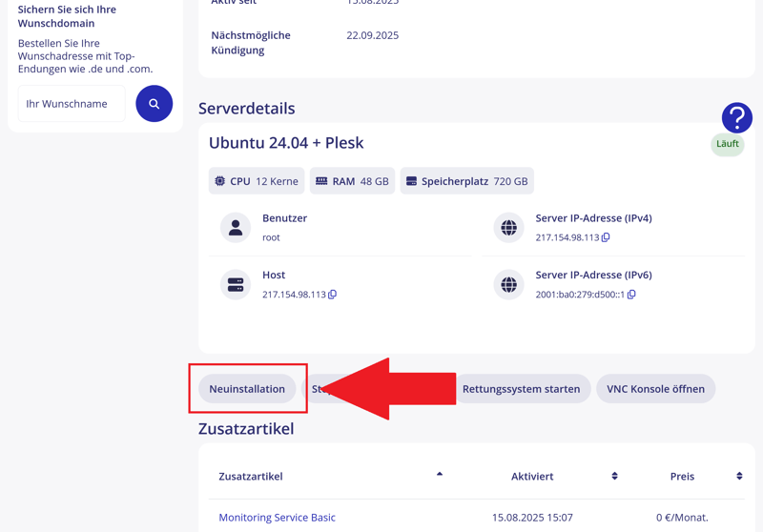
Task: Start the Rettungssystem rescue system
Action: [521, 389]
